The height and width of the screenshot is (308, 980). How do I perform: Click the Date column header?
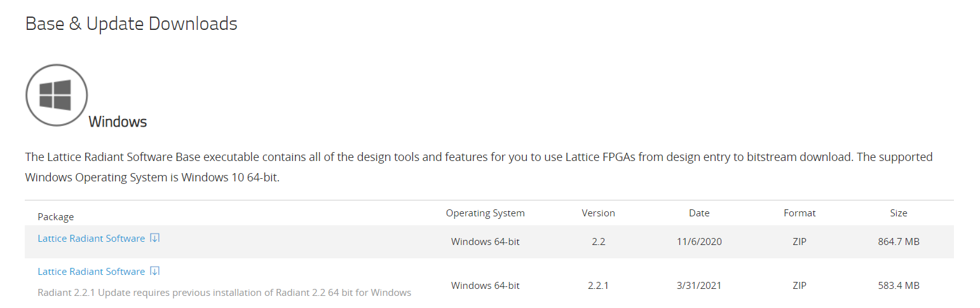pos(699,213)
